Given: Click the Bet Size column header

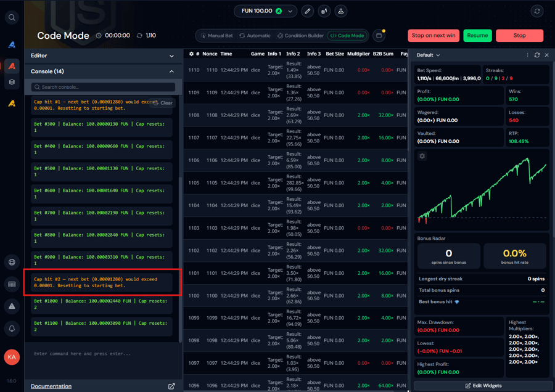Looking at the screenshot, I should click(x=335, y=54).
